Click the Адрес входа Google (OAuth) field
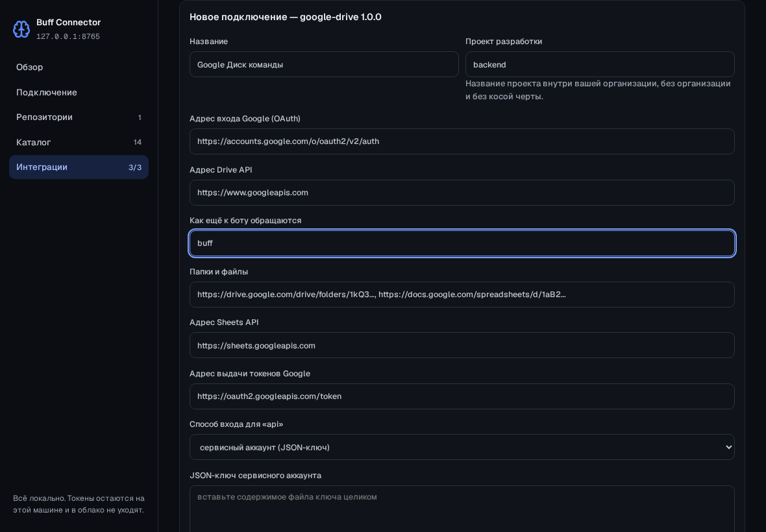 [x=462, y=141]
